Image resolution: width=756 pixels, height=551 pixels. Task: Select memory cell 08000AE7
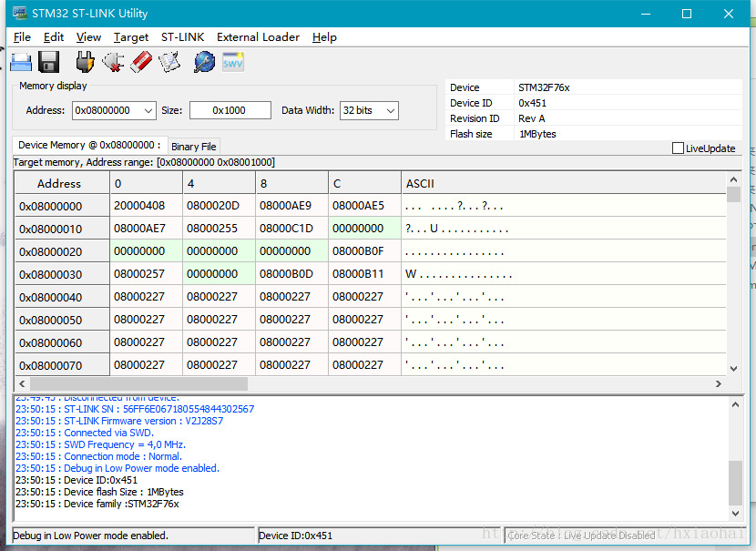146,228
